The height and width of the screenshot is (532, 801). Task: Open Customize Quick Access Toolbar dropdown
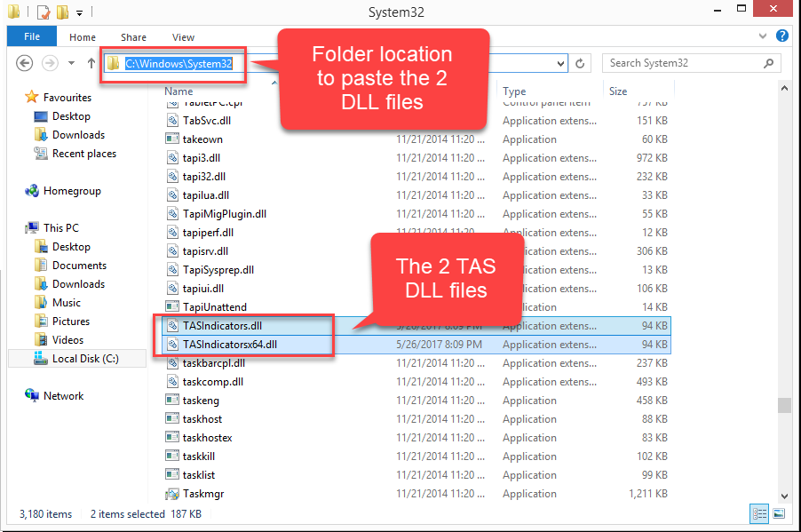79,12
